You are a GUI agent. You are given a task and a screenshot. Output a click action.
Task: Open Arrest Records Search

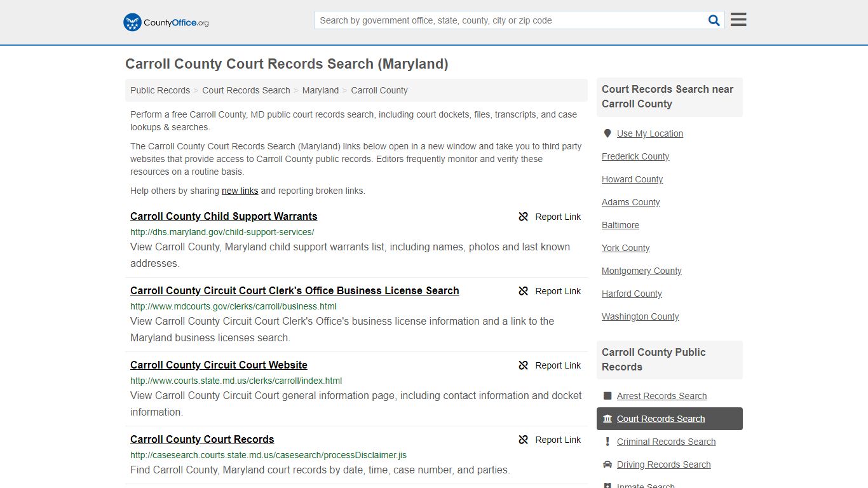tap(661, 396)
